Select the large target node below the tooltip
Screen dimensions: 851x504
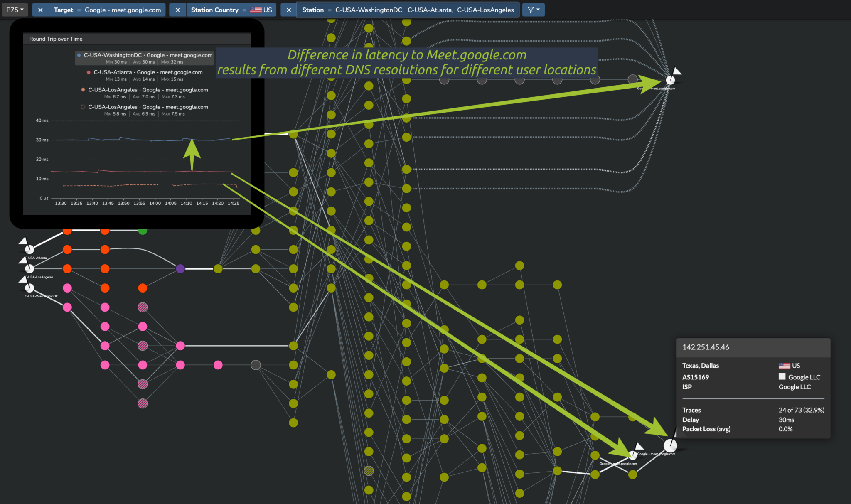point(670,445)
